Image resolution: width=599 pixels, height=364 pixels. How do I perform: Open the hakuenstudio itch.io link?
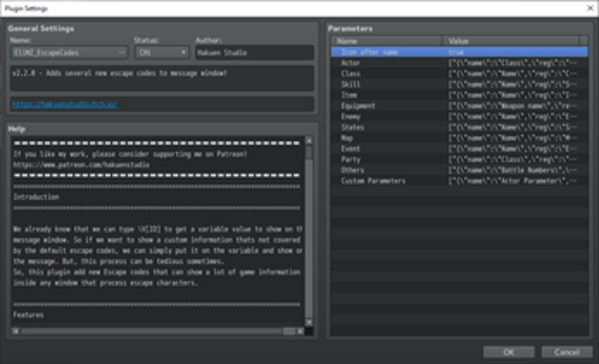pyautogui.click(x=64, y=104)
